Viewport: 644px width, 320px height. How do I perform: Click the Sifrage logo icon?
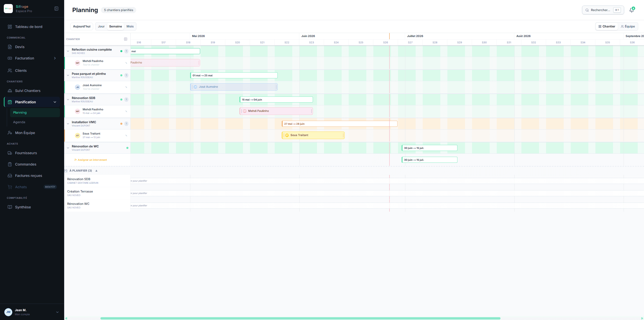[8, 9]
